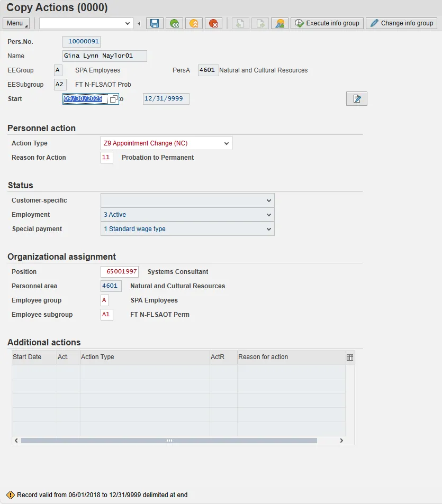Click the Save icon in toolbar
Image resolution: width=442 pixels, height=504 pixels.
click(155, 23)
